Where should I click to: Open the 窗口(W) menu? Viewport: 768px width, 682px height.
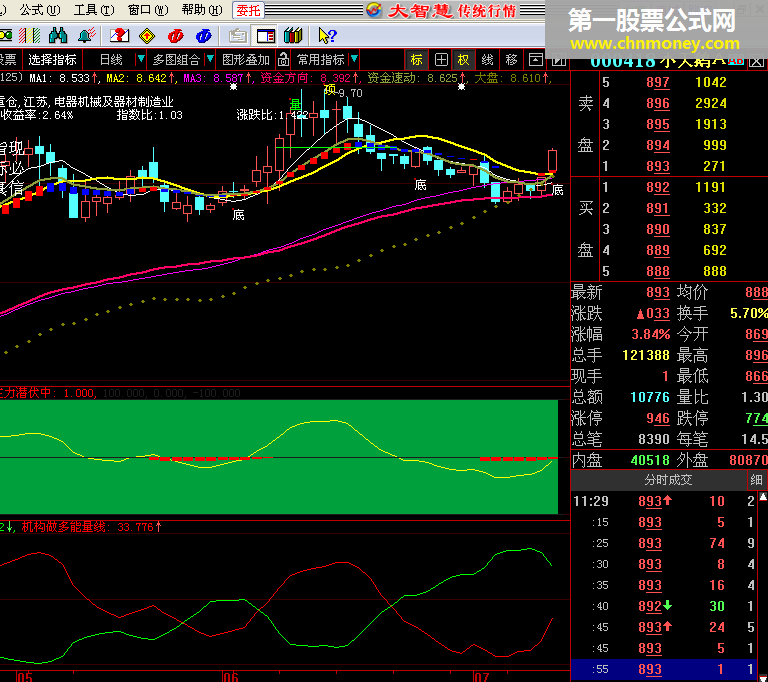coord(147,10)
